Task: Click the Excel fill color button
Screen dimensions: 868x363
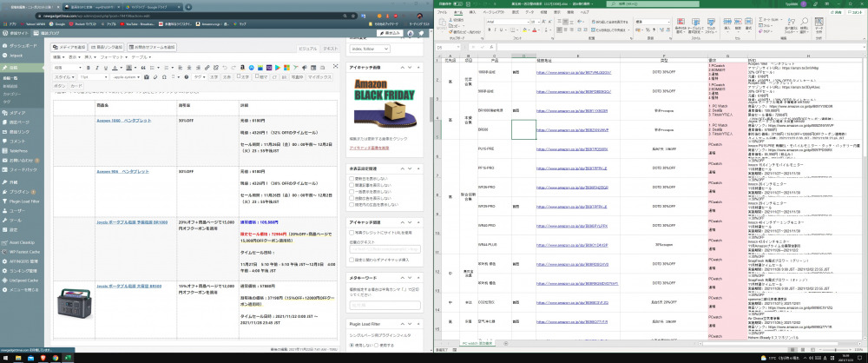Action: [x=523, y=30]
